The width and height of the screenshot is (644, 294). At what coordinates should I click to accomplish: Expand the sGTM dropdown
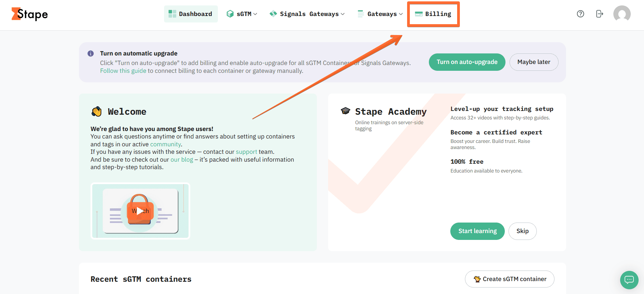(255, 14)
